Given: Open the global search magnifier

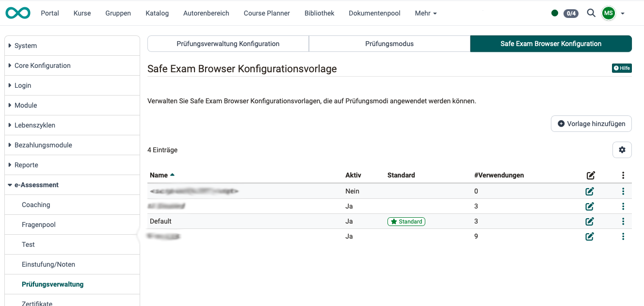Looking at the screenshot, I should pos(591,13).
